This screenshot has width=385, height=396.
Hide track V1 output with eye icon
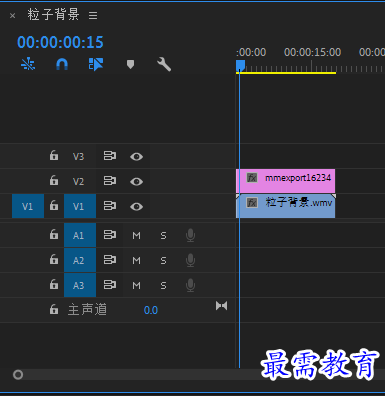coord(136,206)
